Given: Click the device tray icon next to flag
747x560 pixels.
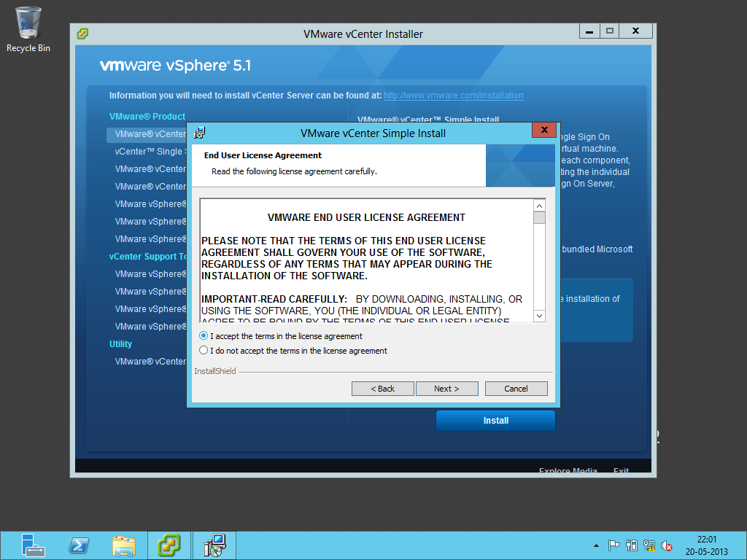Looking at the screenshot, I should pyautogui.click(x=632, y=545).
